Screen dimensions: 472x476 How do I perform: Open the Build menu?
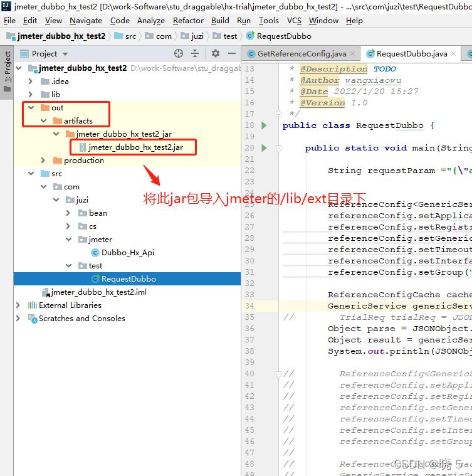point(220,21)
